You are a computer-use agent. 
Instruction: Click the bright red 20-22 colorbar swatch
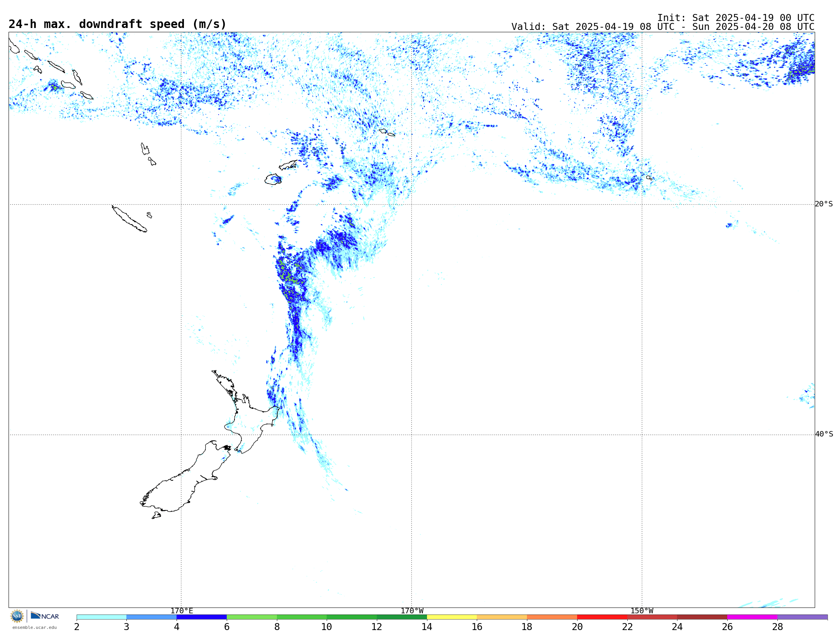coord(602,617)
